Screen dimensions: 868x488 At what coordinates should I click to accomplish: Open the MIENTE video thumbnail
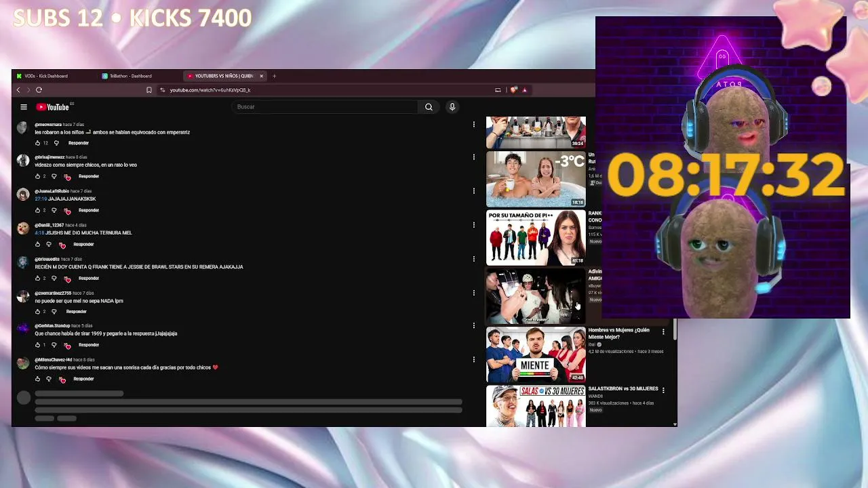pyautogui.click(x=536, y=354)
